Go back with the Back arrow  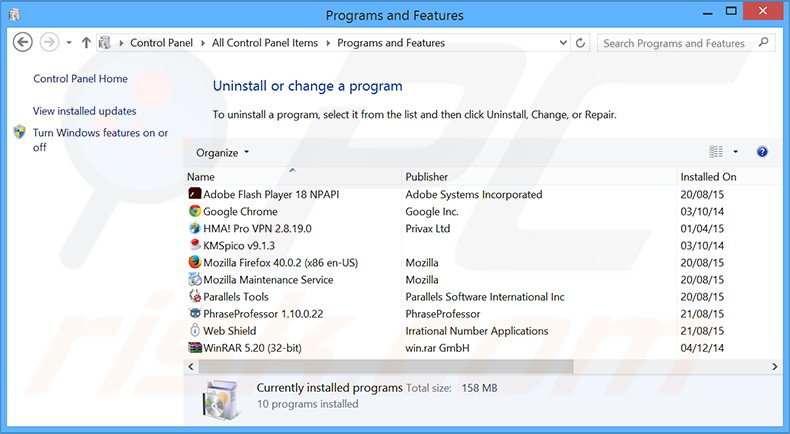tap(22, 42)
